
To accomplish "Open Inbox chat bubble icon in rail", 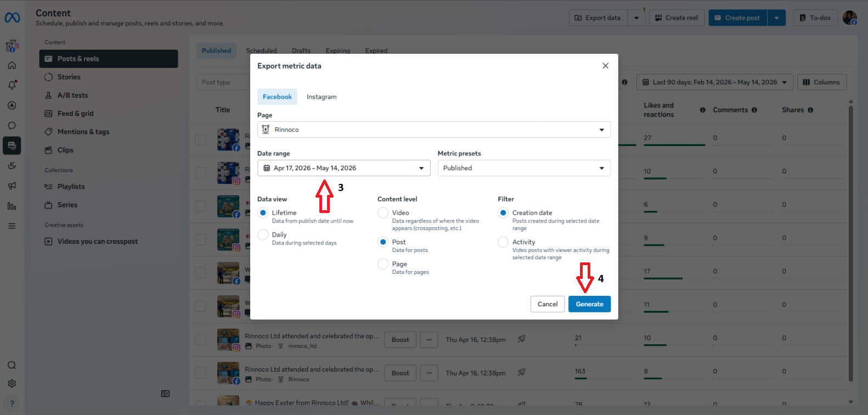I will [x=12, y=126].
